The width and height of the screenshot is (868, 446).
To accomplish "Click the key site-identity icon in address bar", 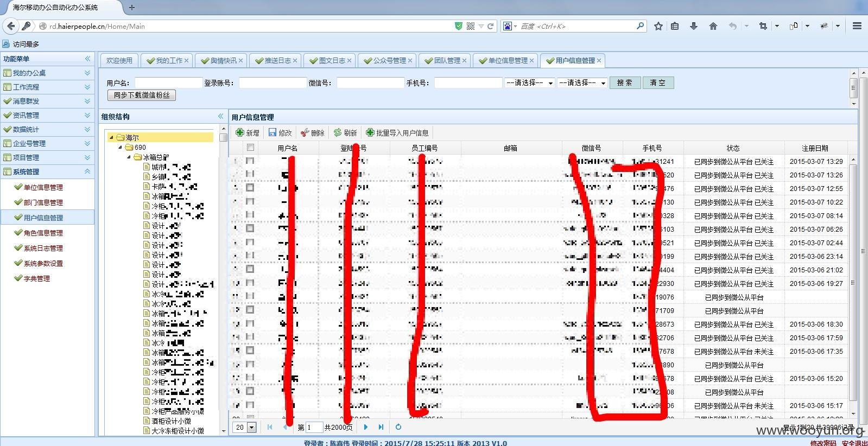I will (x=26, y=26).
